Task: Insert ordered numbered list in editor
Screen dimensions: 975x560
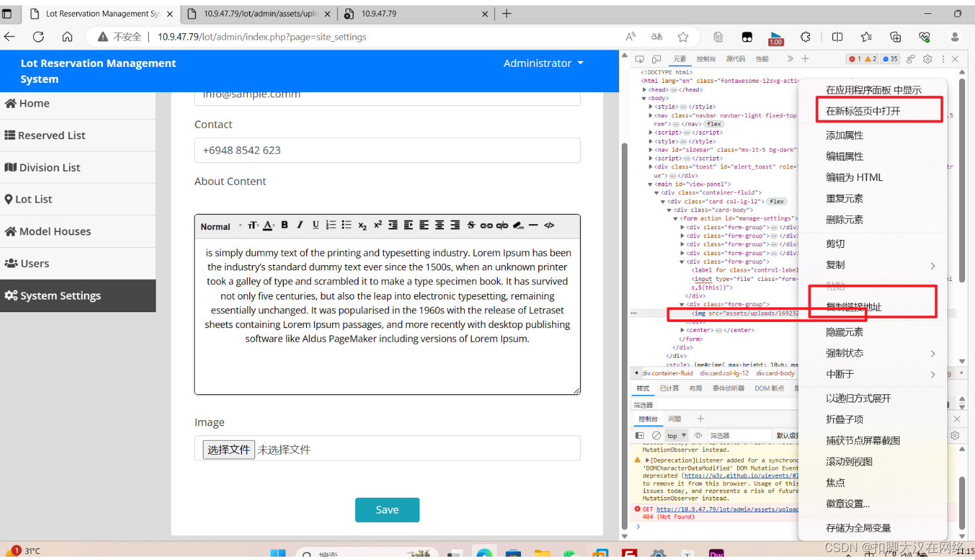Action: [331, 225]
